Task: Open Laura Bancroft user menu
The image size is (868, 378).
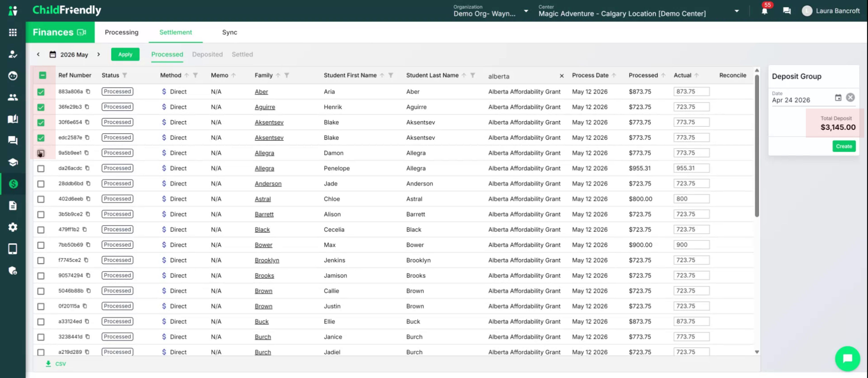Action: point(830,11)
